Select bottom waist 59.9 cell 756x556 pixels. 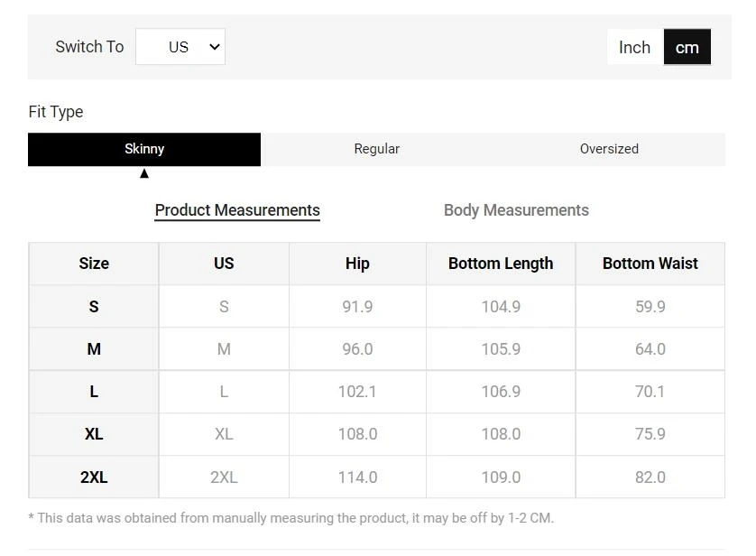(650, 307)
